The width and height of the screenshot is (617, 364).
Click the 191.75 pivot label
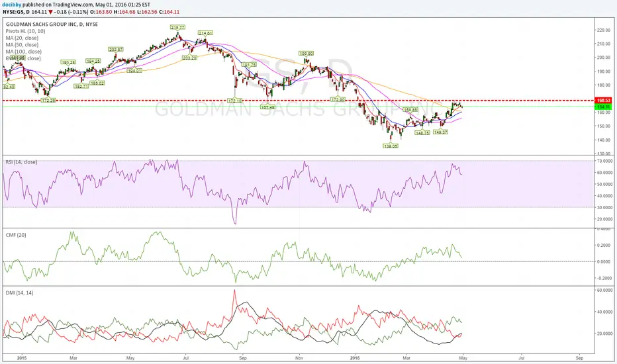coord(249,65)
